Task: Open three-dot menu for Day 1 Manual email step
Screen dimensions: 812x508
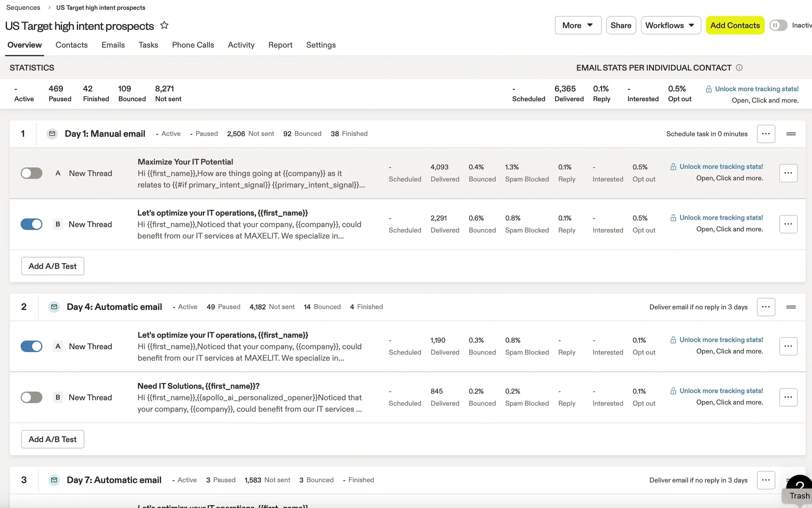Action: 766,134
